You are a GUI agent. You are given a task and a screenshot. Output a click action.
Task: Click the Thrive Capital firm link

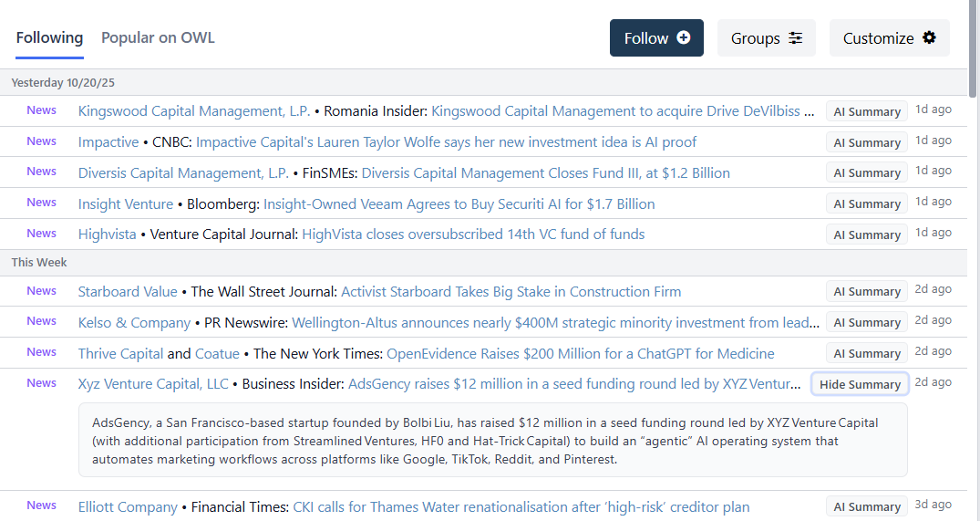(120, 354)
